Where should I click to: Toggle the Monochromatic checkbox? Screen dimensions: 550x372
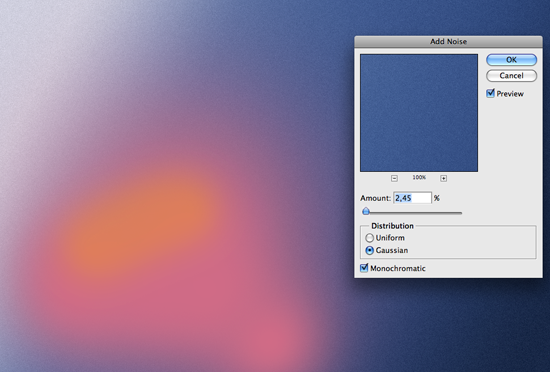(364, 268)
